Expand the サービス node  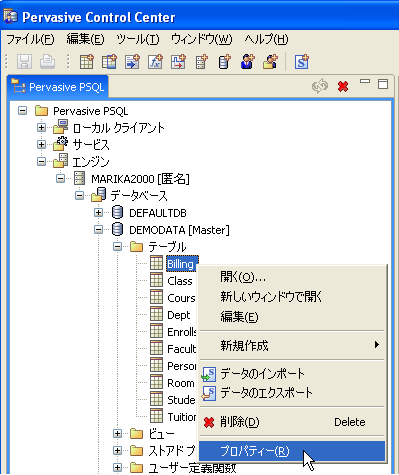[x=41, y=144]
